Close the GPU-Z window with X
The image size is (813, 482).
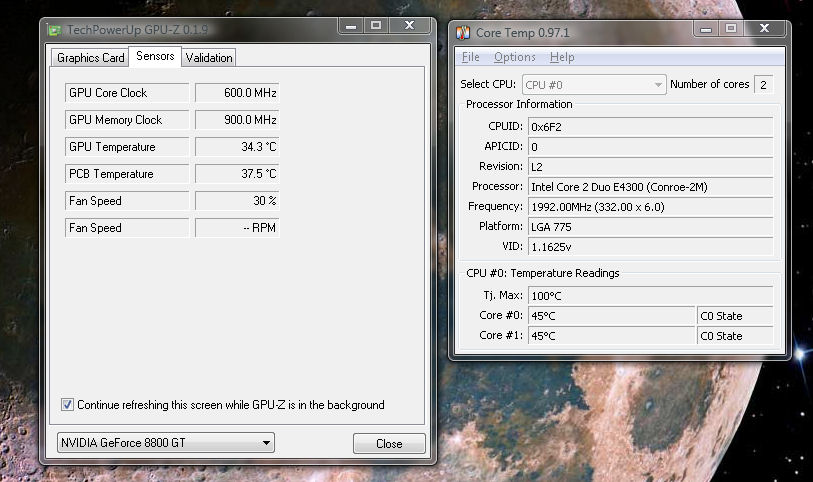coord(410,26)
